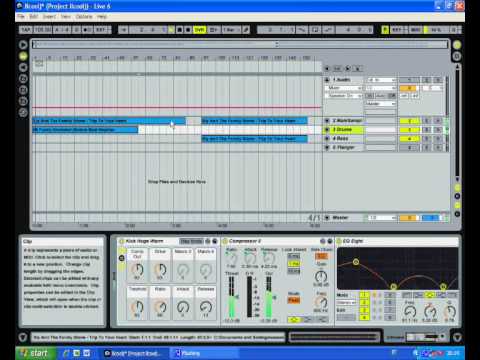Unfold the 5 Flanger track
Viewport: 480px width, 360px height.
coord(327,147)
